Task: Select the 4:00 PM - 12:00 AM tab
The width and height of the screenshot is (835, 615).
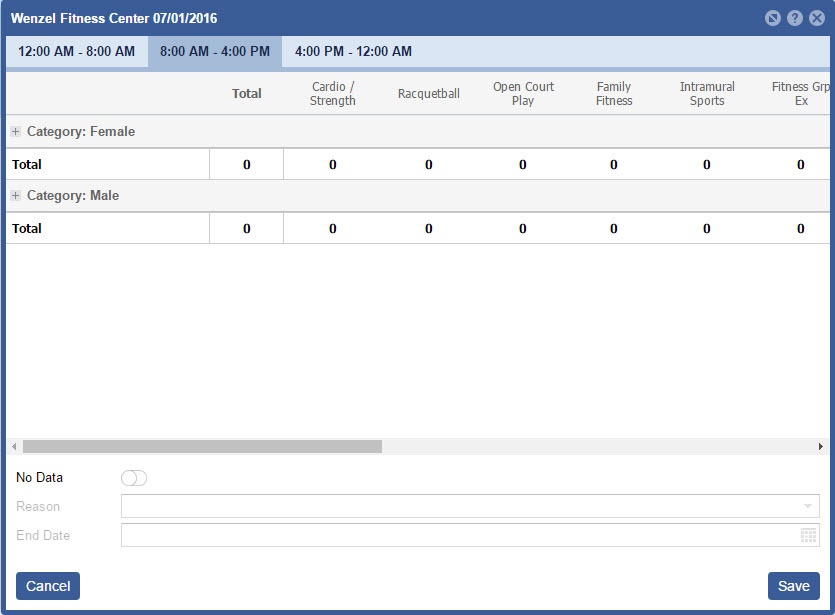Action: pyautogui.click(x=353, y=52)
